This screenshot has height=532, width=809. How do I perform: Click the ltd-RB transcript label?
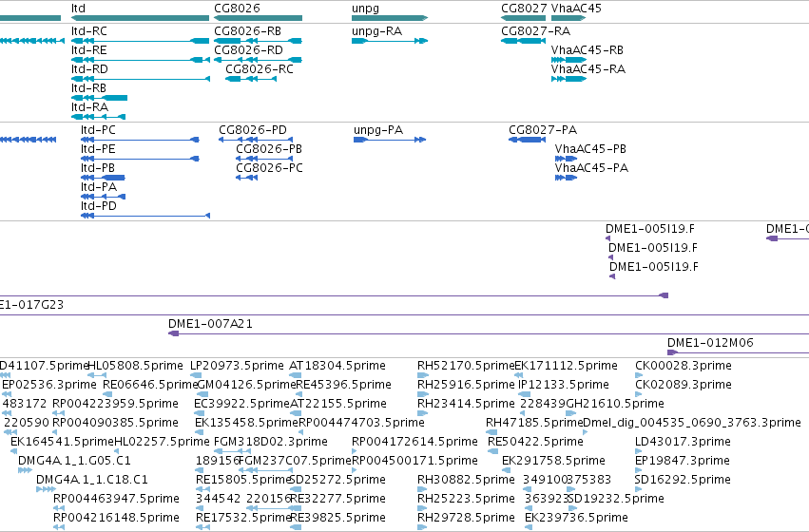point(88,88)
